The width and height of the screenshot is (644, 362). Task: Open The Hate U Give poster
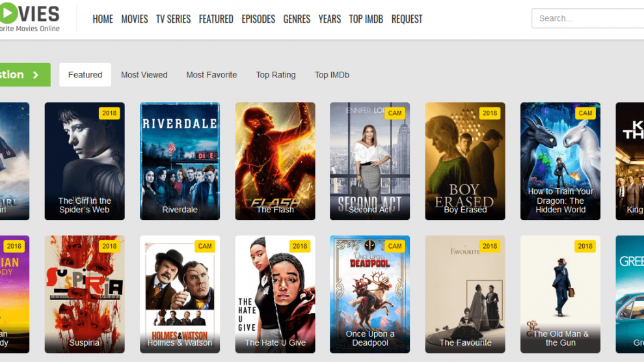[x=275, y=294]
